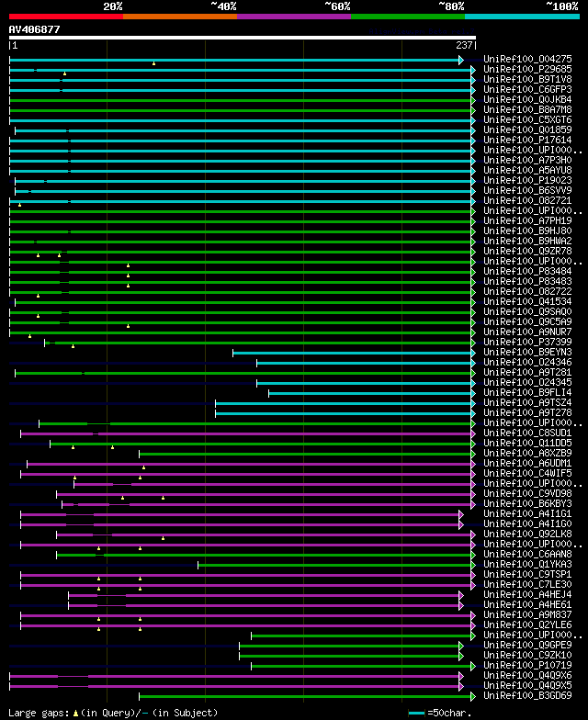The width and height of the screenshot is (588, 720).
Task: Click the UniRef100_Q2YLE6 label
Action: [x=527, y=624]
